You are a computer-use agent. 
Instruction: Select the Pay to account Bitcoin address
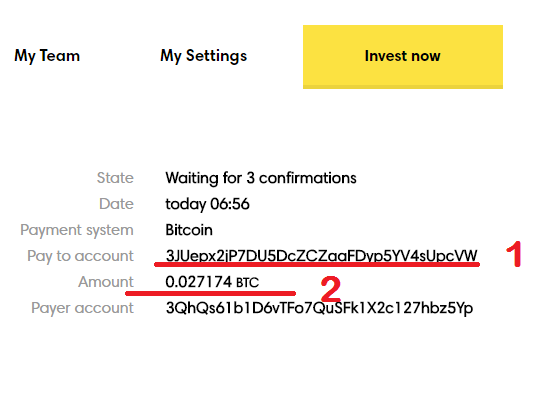click(322, 256)
